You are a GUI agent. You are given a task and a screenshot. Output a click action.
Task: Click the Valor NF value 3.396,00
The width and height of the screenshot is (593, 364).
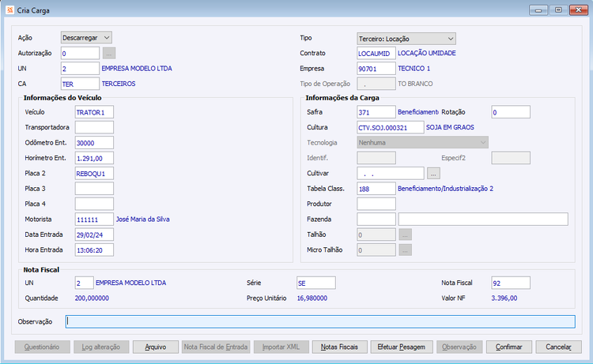pos(504,298)
